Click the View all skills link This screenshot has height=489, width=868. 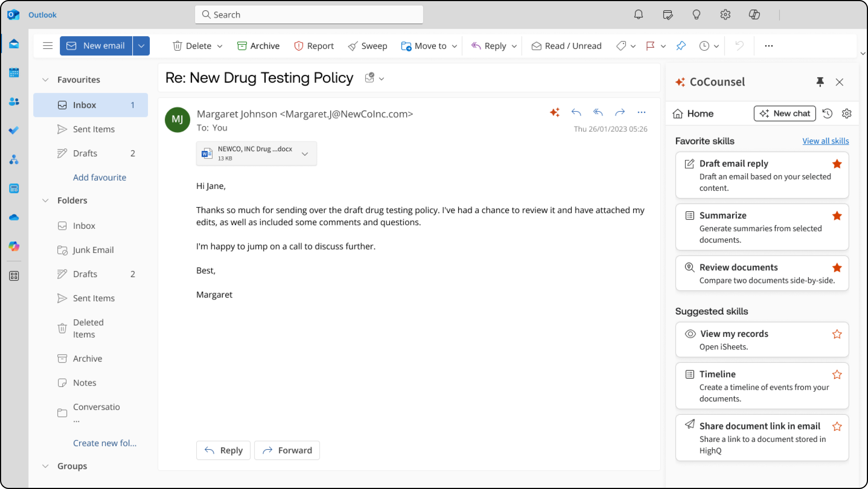click(x=825, y=141)
